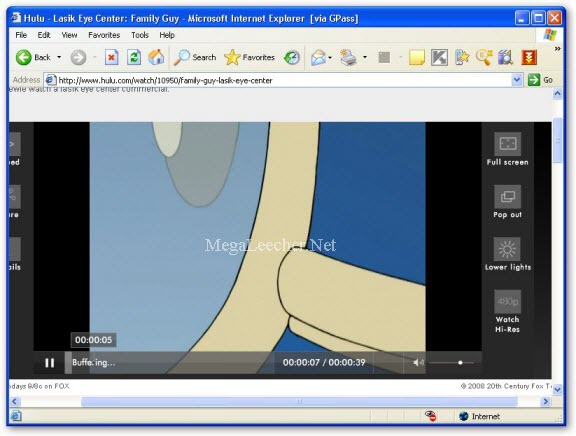Click the Internet zone status indicator
The image size is (576, 436).
pyautogui.click(x=480, y=416)
